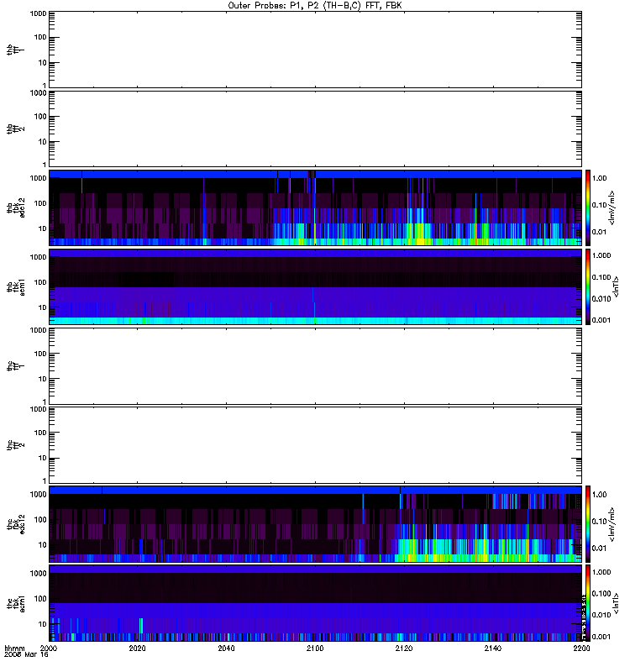Click the '2020' time axis label
This screenshot has height=672, width=630.
click(137, 648)
